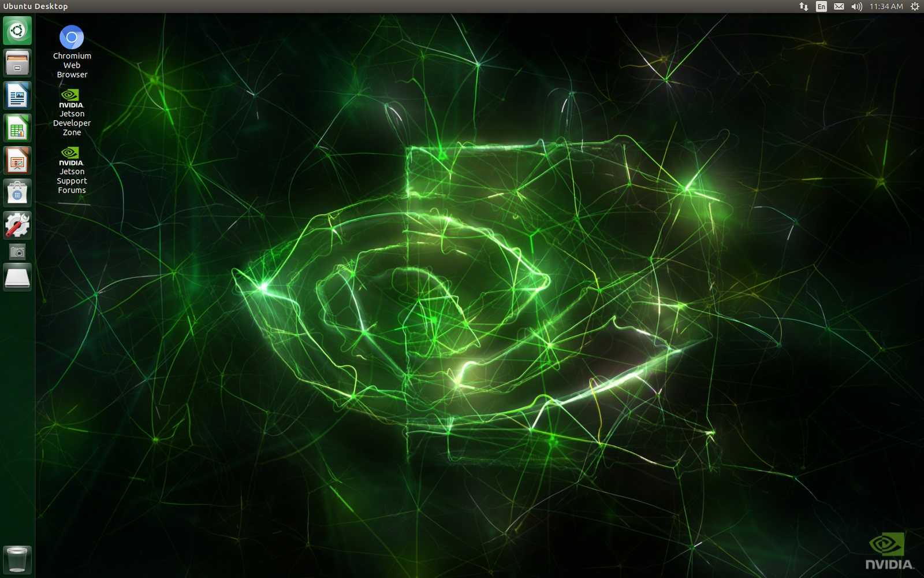Open the removable drive launcher icon

coord(17,277)
